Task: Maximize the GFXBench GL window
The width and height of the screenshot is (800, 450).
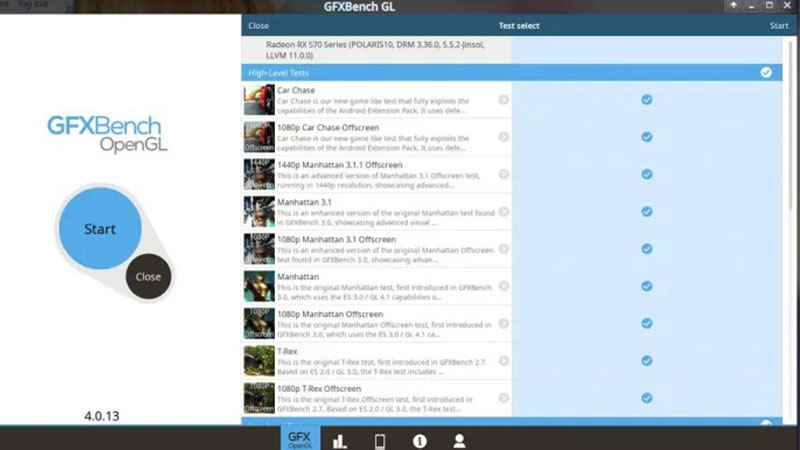Action: coord(769,6)
